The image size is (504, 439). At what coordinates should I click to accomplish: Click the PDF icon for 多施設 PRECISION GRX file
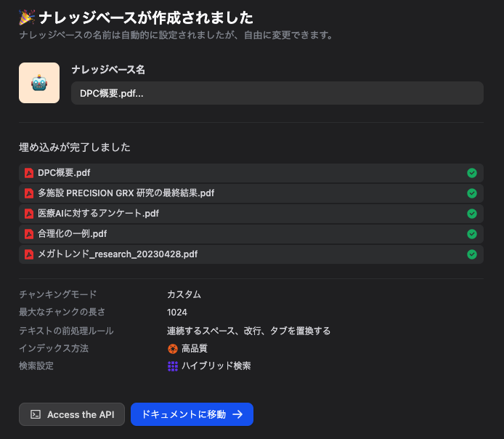click(29, 193)
